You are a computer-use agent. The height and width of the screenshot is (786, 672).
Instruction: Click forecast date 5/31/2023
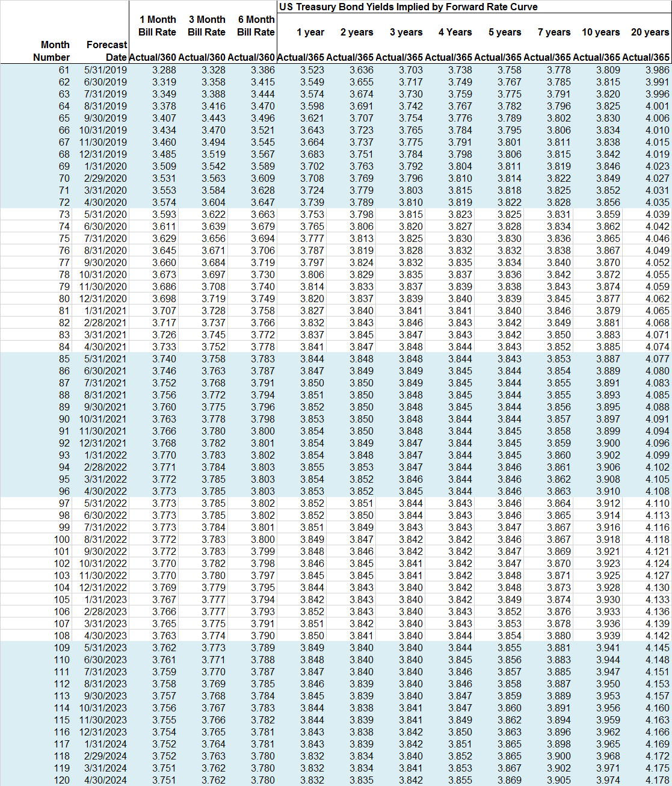pos(105,648)
